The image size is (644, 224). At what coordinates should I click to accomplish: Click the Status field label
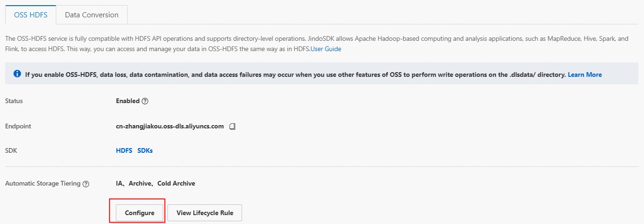pos(14,101)
